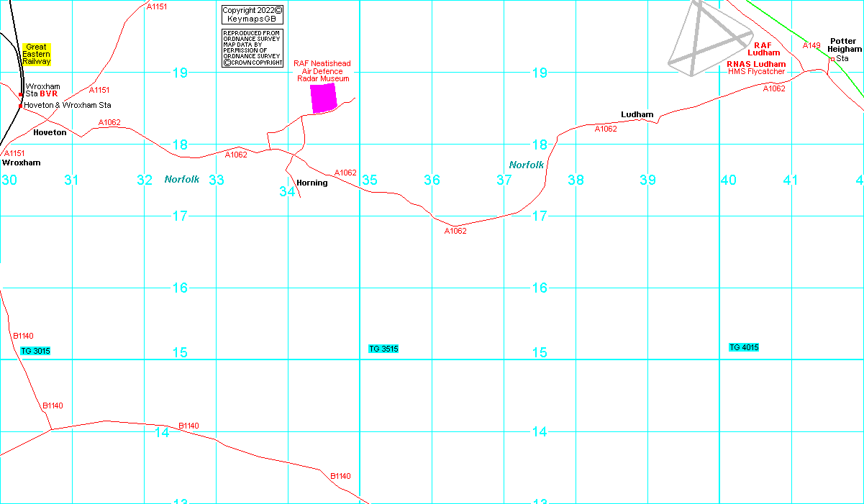
Task: Select the Horning village label
Action: point(312,183)
